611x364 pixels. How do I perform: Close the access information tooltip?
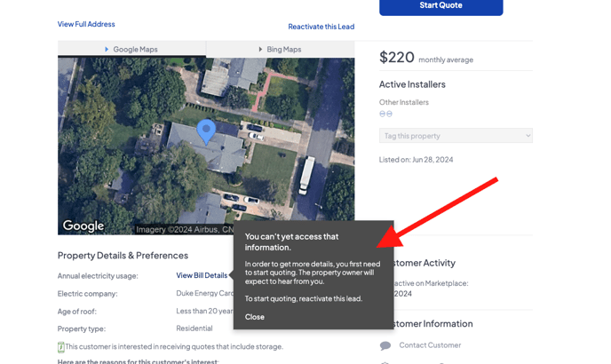[x=255, y=317]
